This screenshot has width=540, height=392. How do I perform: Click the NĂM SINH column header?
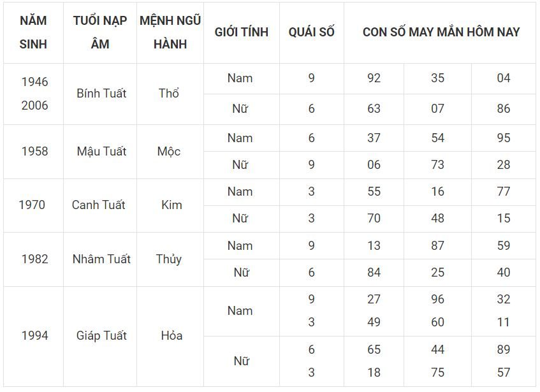[33, 33]
